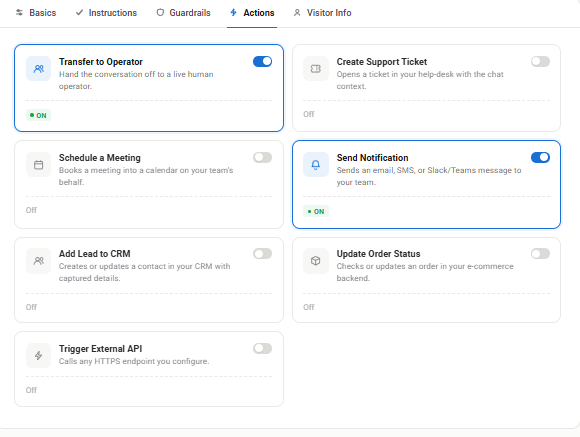Click the Trigger External API lightning icon
The width and height of the screenshot is (580, 437).
point(38,356)
